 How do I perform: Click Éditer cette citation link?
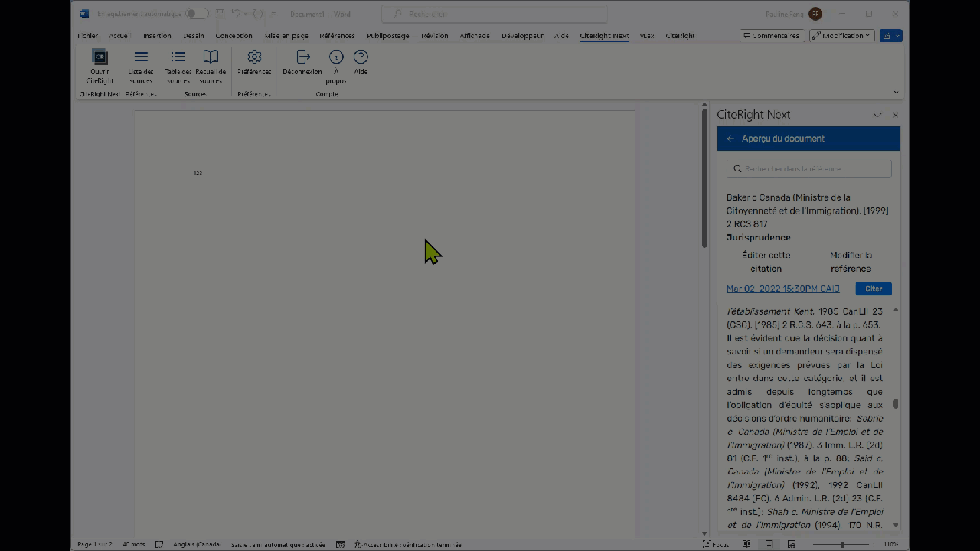coord(766,262)
